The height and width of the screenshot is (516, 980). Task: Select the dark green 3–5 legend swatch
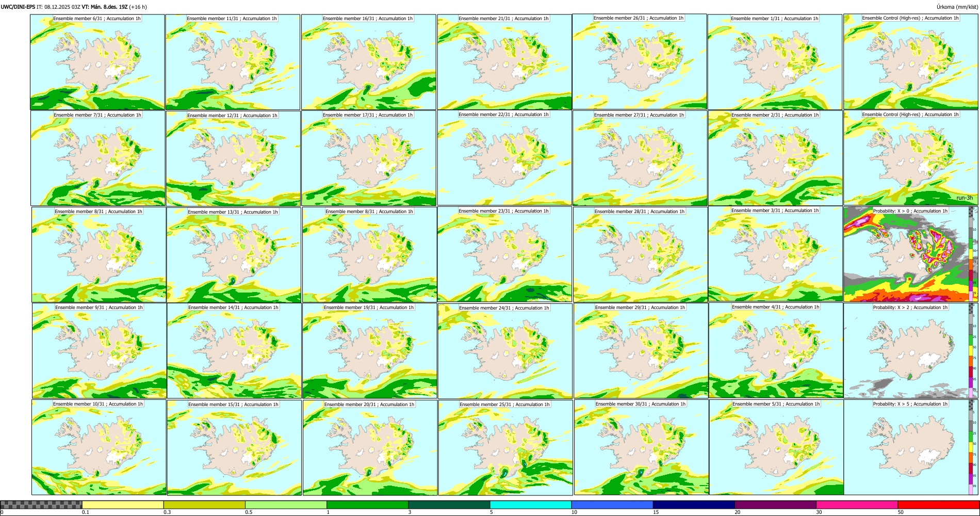449,505
